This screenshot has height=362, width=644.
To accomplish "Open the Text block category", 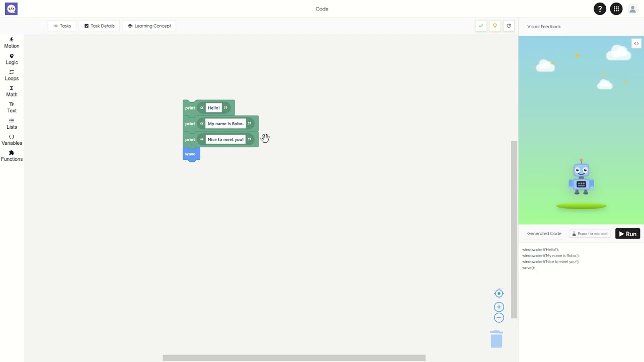I will click(12, 108).
